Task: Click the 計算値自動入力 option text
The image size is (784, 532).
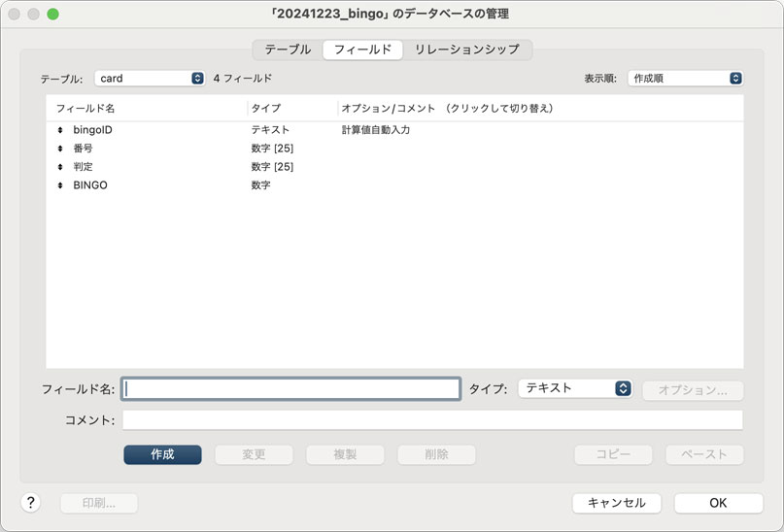Action: click(x=376, y=130)
